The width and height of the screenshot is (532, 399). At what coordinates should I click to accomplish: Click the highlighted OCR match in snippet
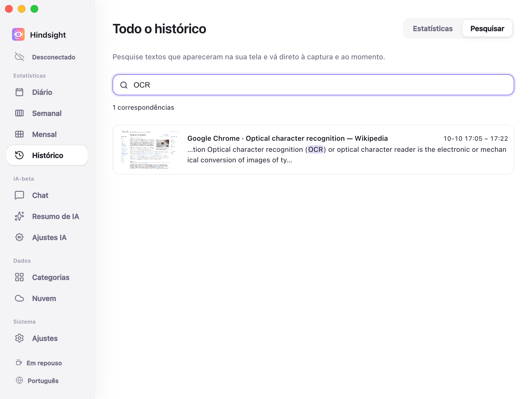[316, 149]
